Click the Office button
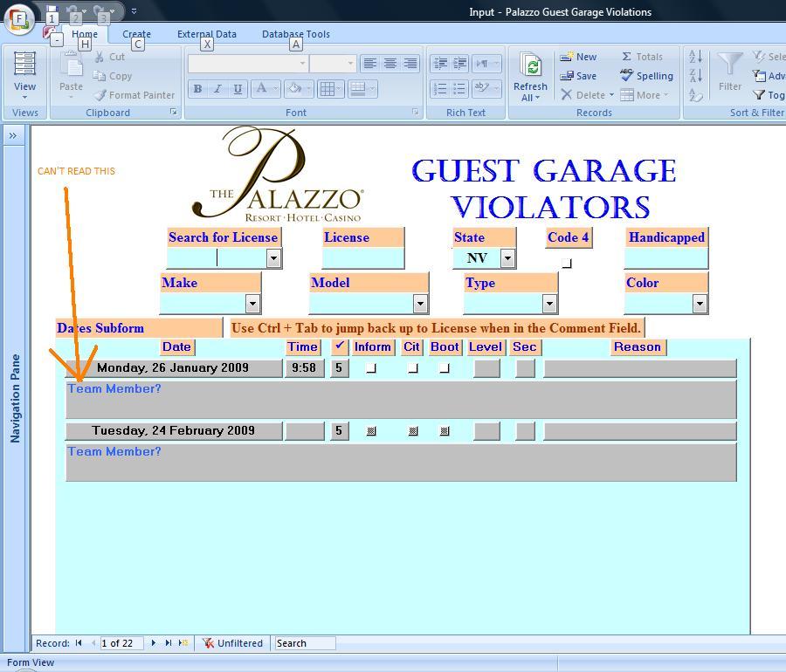 point(19,20)
